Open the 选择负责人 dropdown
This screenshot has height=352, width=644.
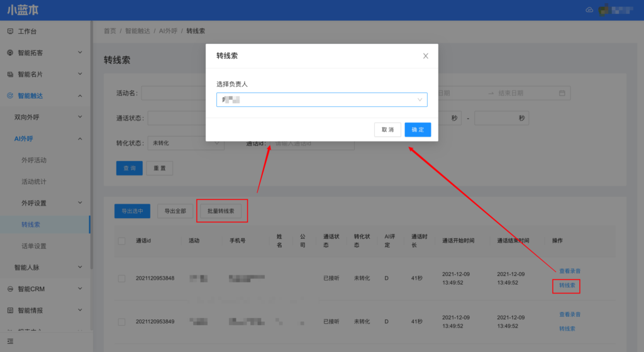click(321, 99)
